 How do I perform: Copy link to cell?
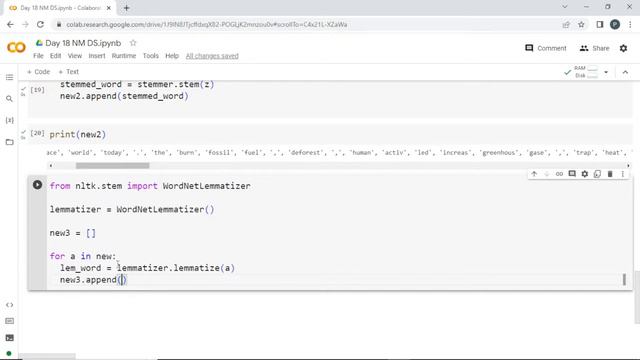click(559, 174)
